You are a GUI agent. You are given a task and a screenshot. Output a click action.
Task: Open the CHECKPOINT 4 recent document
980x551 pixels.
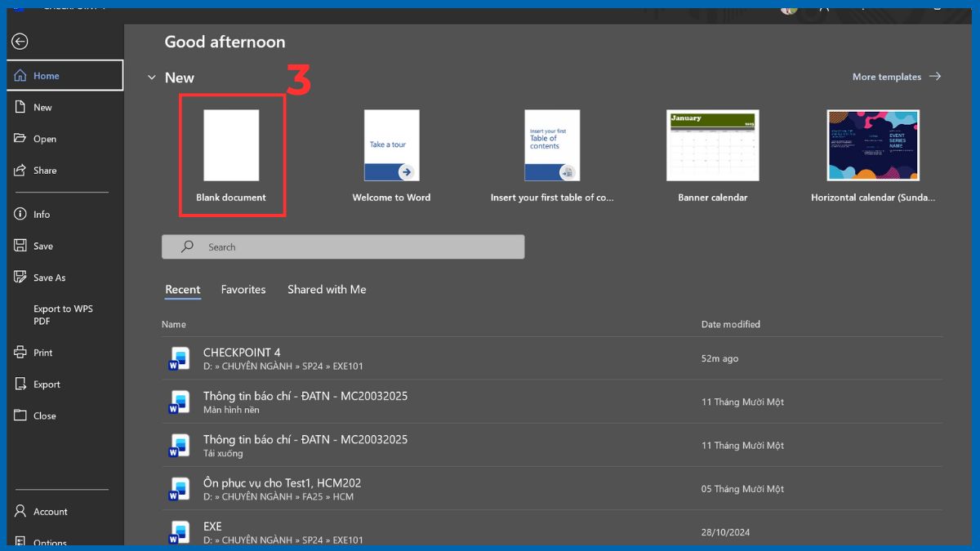coord(242,353)
